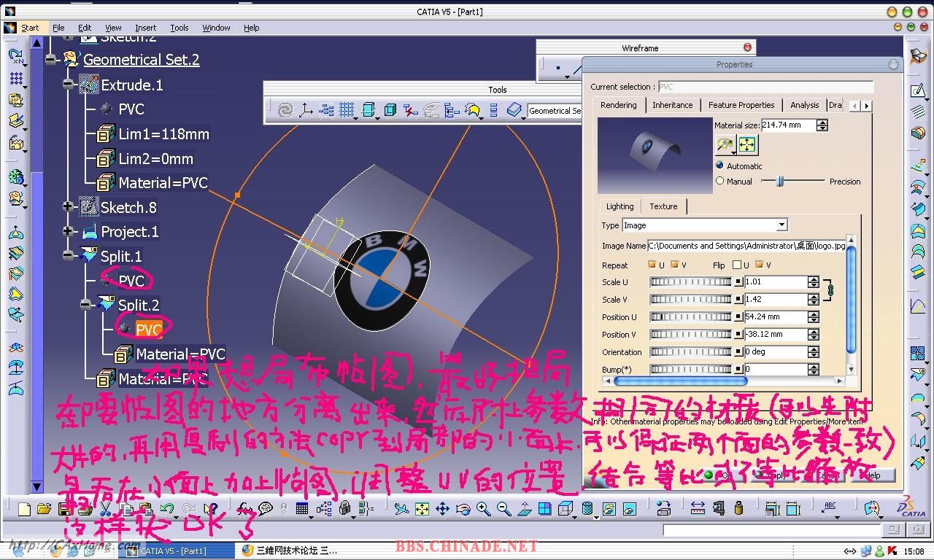Viewport: 934px width, 560px height.
Task: Click the Shading render style cube icon
Action: click(587, 509)
